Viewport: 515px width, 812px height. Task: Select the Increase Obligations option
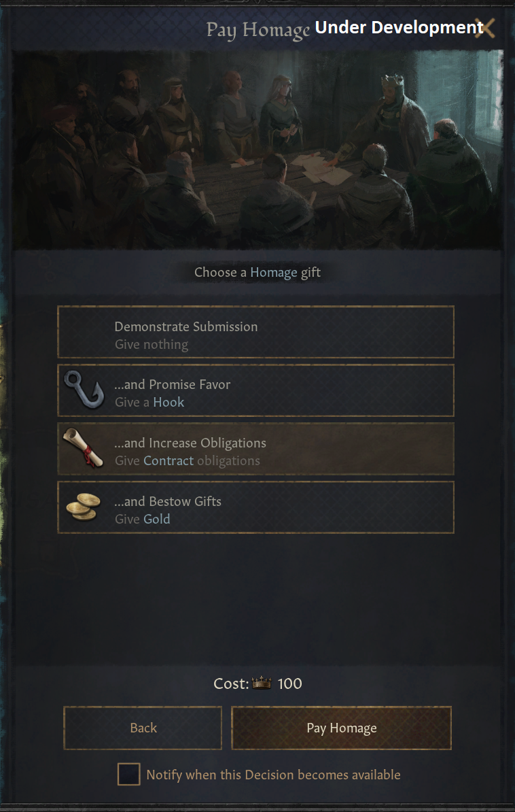255,449
